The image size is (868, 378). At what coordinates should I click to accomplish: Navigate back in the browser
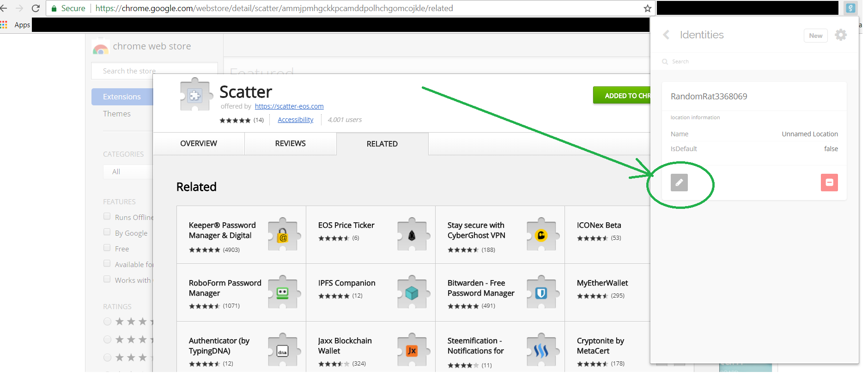(x=4, y=8)
